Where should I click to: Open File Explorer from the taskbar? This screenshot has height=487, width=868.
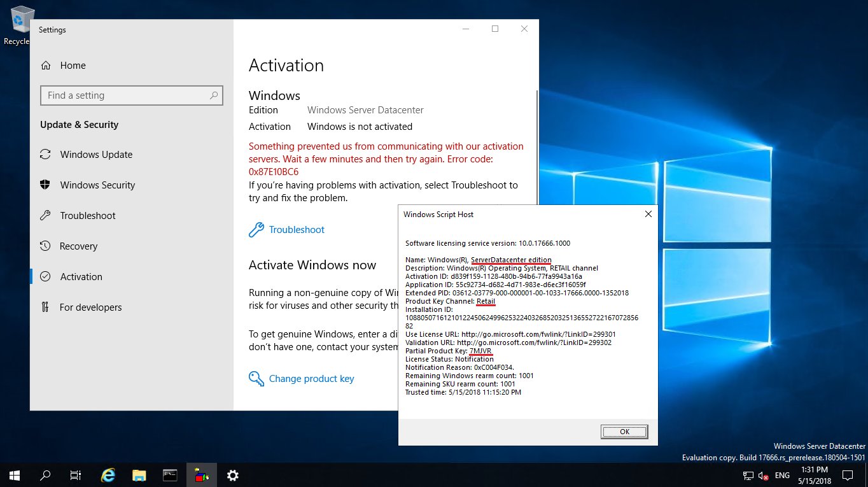point(139,474)
